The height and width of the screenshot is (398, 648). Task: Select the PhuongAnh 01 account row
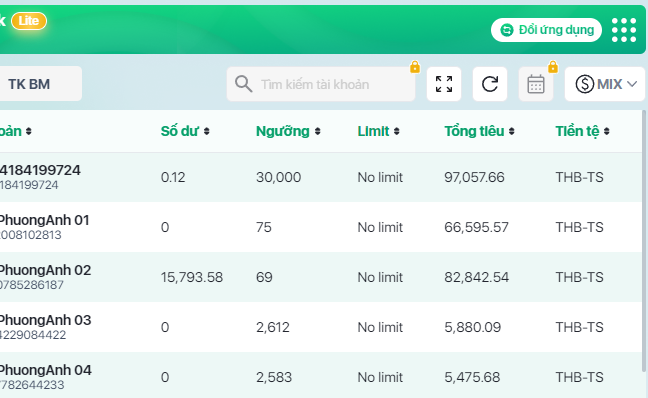321,227
